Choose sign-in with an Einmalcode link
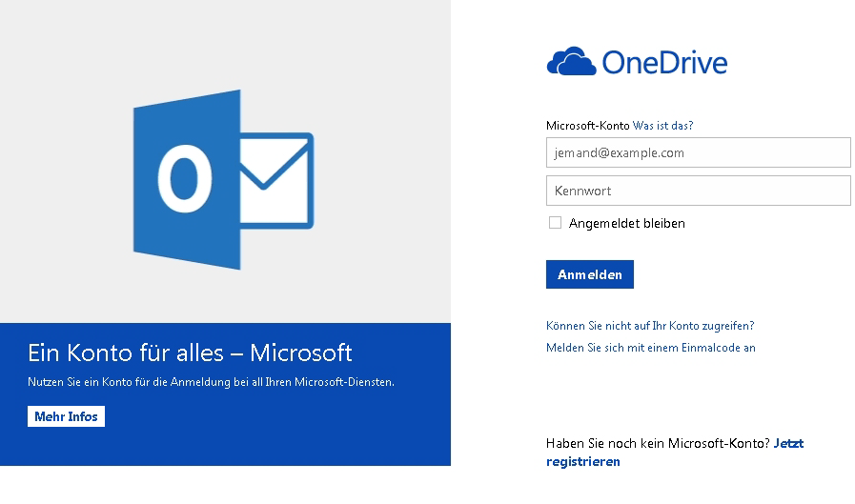855x504 pixels. click(x=650, y=348)
